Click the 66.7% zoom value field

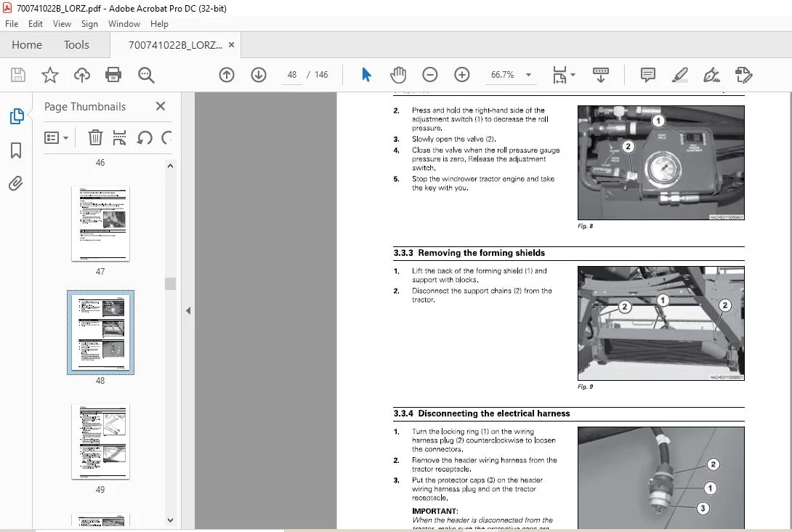503,75
